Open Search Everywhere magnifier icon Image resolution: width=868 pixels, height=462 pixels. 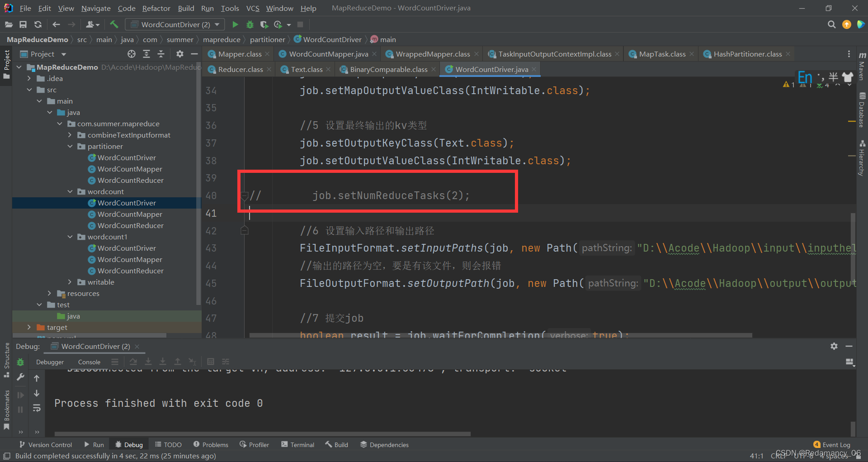[x=831, y=24]
